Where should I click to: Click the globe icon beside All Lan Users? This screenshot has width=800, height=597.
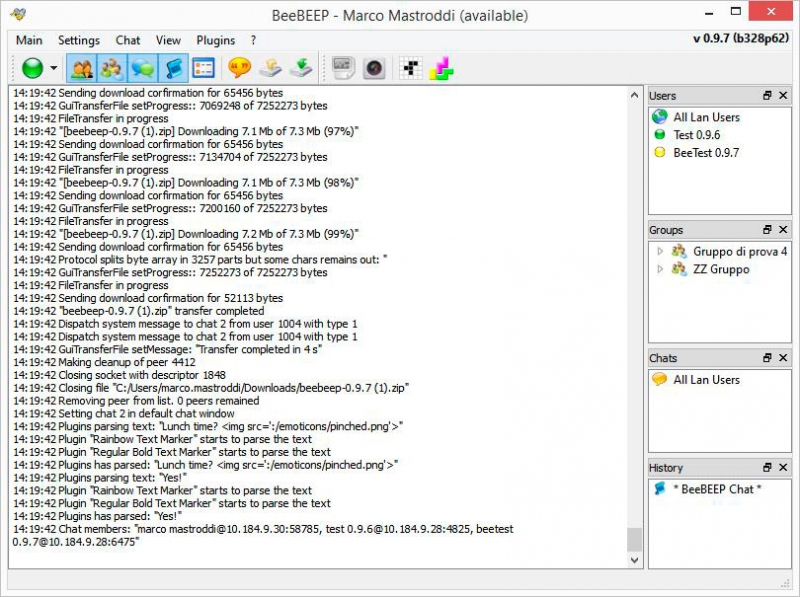660,117
